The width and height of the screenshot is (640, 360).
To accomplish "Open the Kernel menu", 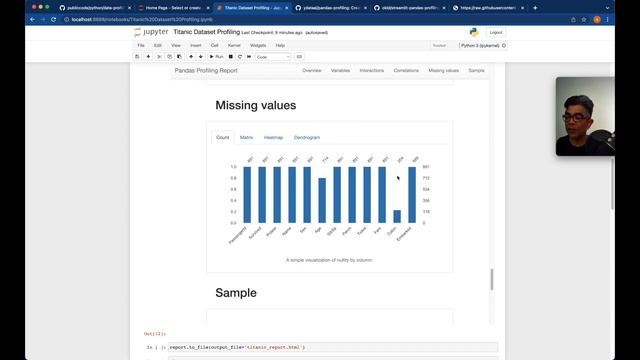I will tap(234, 45).
